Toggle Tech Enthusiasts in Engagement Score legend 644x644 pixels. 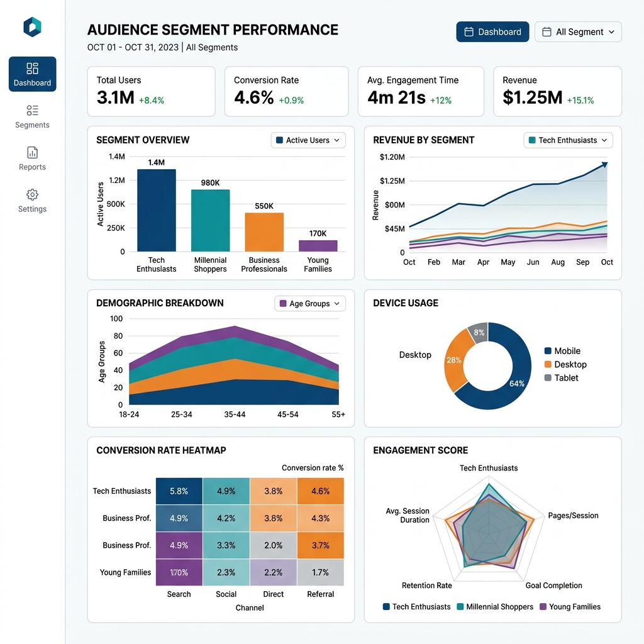tap(416, 607)
